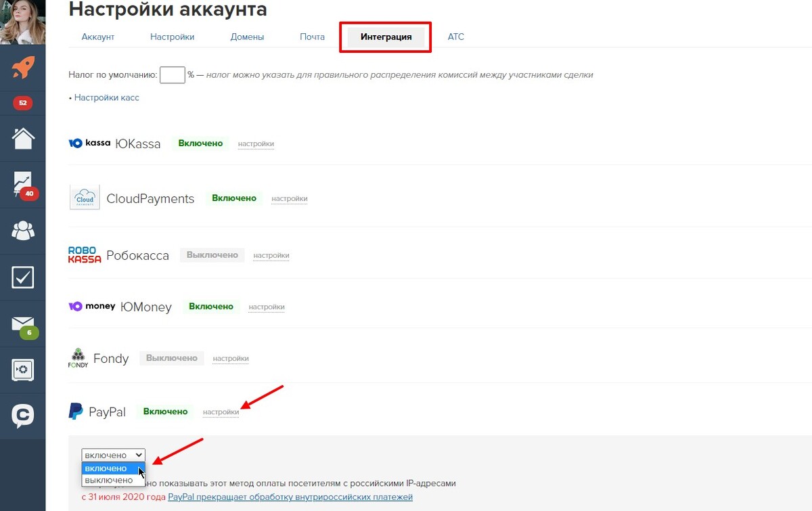The height and width of the screenshot is (511, 812).
Task: Select the Интеграция tab
Action: tap(386, 37)
